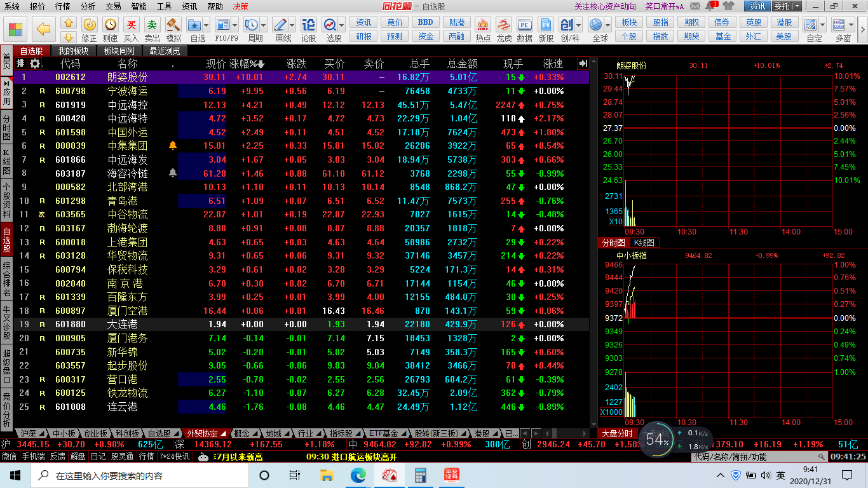868x488 pixels.
Task: Select the 沪深 bottom tab
Action: [x=29, y=433]
